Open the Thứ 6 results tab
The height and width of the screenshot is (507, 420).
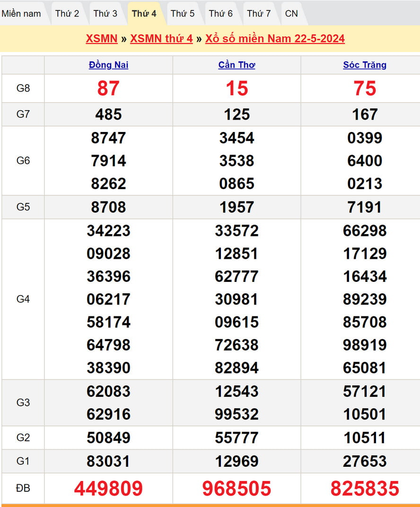click(221, 13)
